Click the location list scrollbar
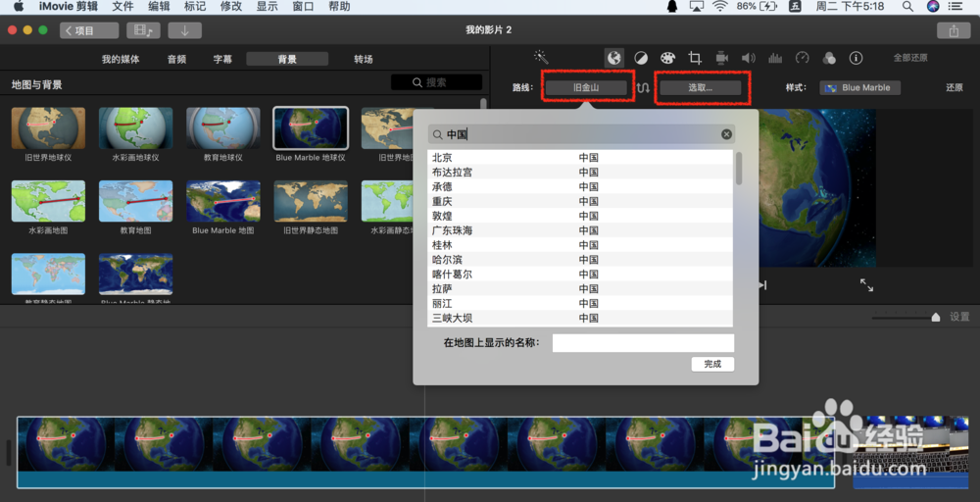The width and height of the screenshot is (980, 502). pos(739,169)
